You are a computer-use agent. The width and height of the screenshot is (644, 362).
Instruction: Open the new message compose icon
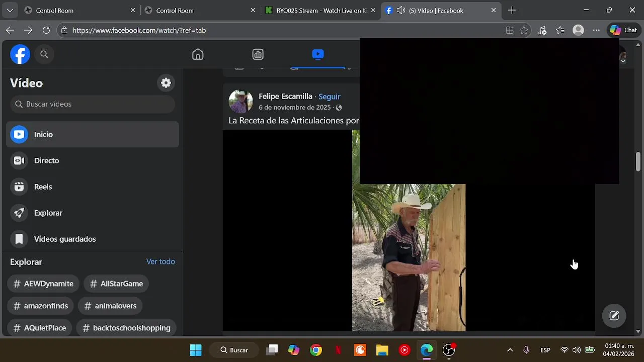coord(614,316)
